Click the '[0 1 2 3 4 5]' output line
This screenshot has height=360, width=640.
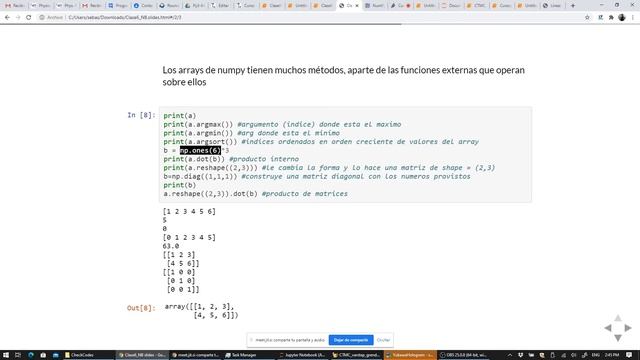pyautogui.click(x=189, y=237)
